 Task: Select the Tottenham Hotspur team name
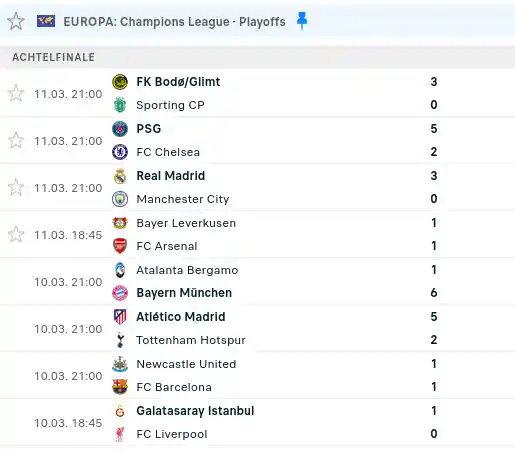191,340
